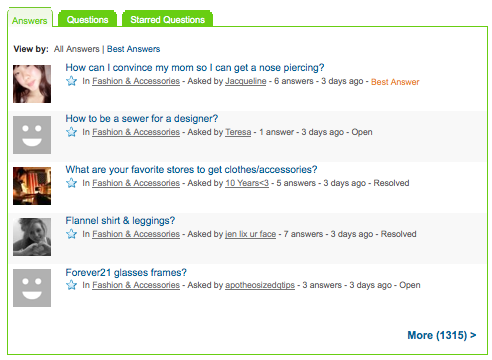Viewport: 492px width, 360px height.
Task: Open Fashion & Accessories category in first row
Action: pos(136,81)
